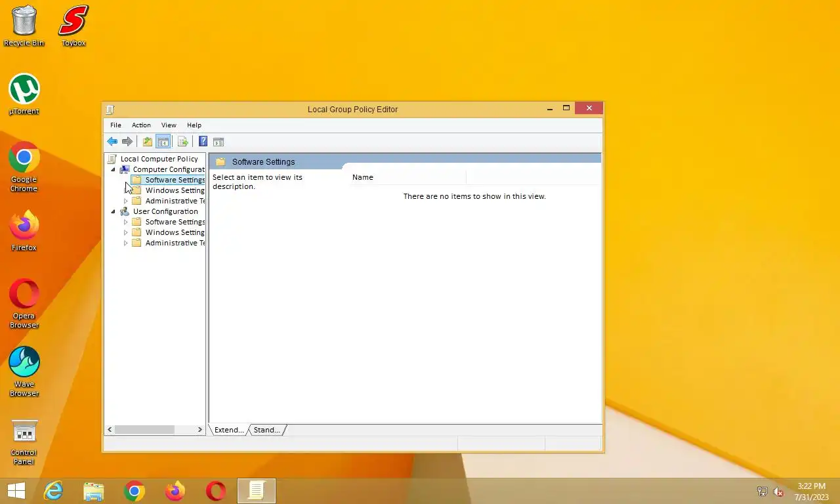Click right arrow of tree horizontal scrollbar

[199, 429]
